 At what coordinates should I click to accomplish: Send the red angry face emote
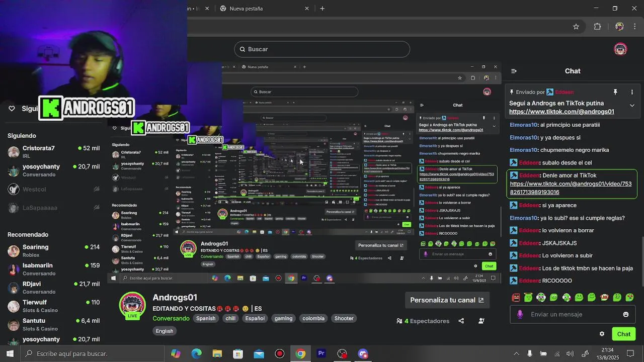click(516, 298)
